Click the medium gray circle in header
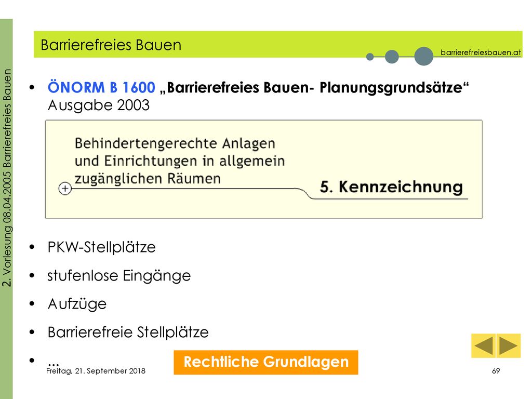 (392, 57)
